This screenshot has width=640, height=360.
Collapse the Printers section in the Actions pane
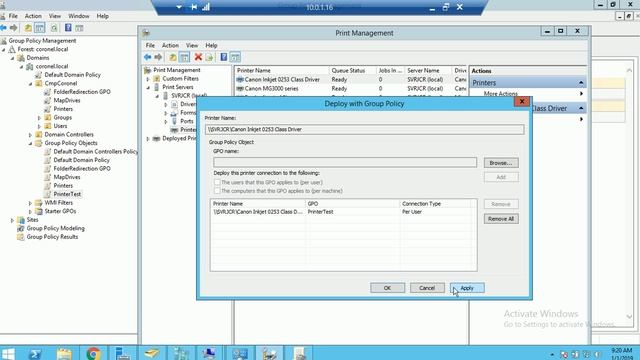point(581,83)
